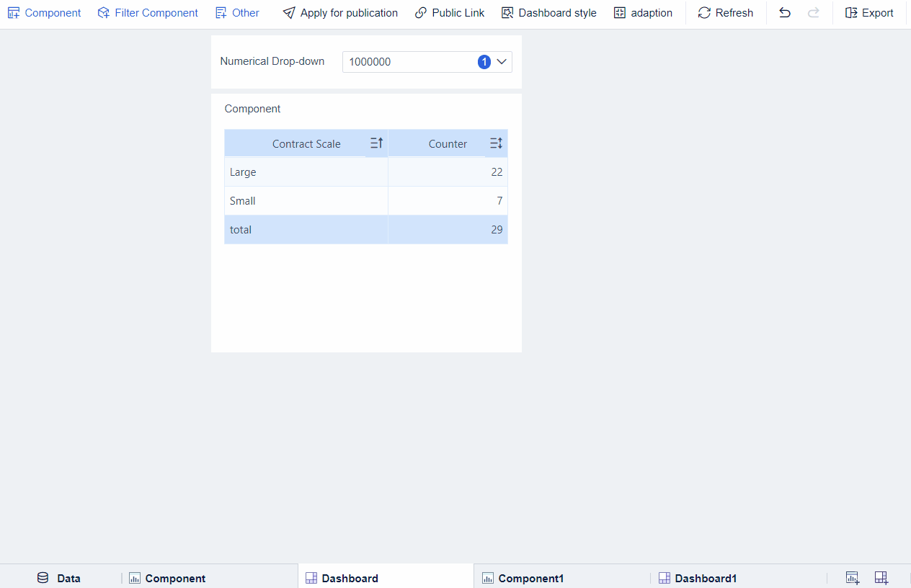Image resolution: width=911 pixels, height=588 pixels.
Task: Toggle sorting on the Contract Scale column
Action: click(375, 143)
